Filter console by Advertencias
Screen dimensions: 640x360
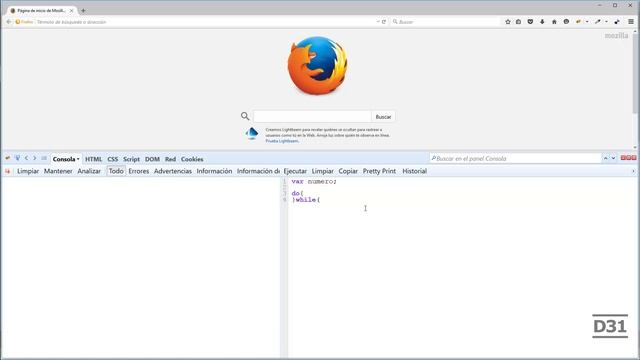pyautogui.click(x=173, y=171)
